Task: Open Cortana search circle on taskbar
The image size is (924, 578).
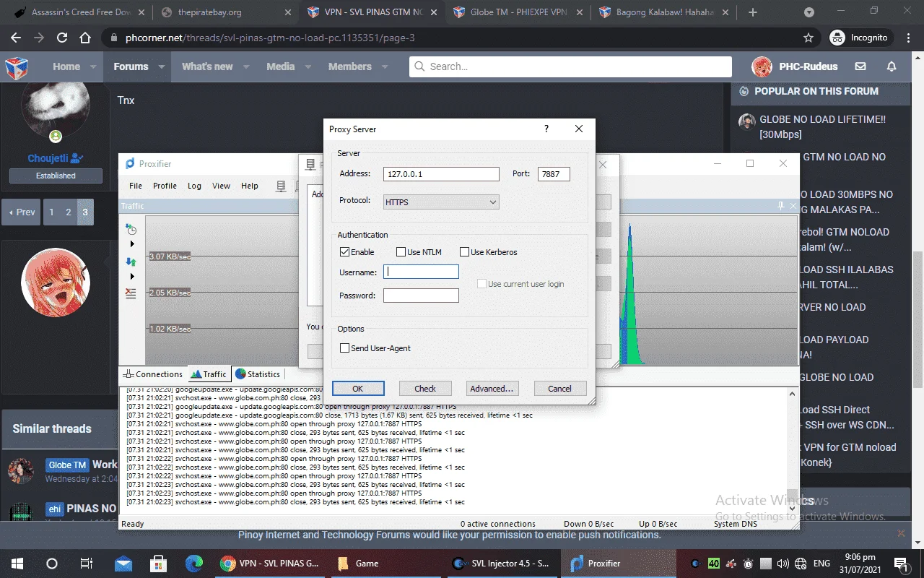Action: click(52, 564)
